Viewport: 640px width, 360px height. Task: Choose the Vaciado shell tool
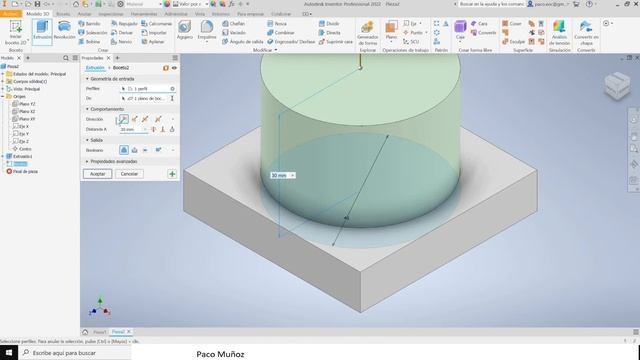pyautogui.click(x=233, y=33)
